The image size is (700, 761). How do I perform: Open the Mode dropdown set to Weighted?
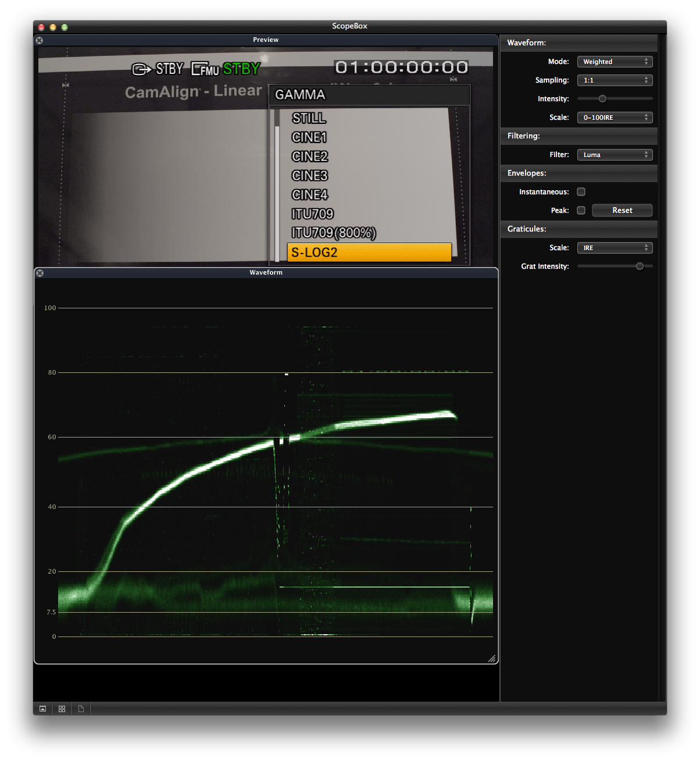[x=615, y=62]
